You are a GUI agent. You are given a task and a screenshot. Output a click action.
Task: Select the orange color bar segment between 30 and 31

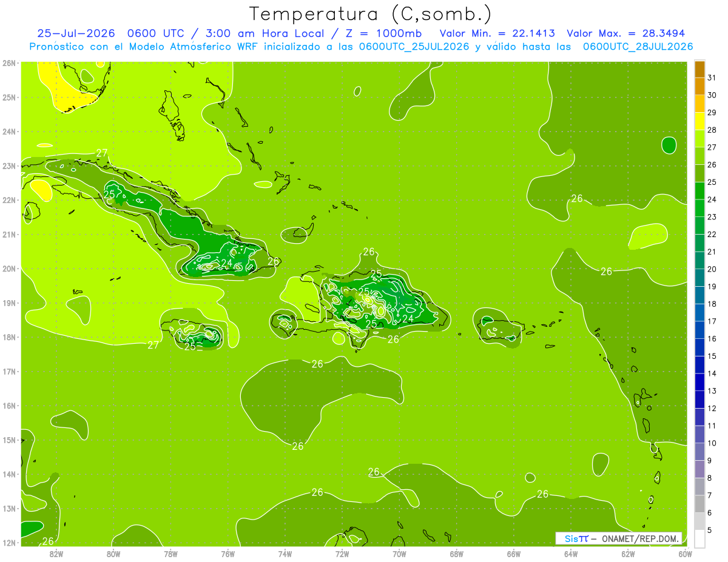[699, 87]
